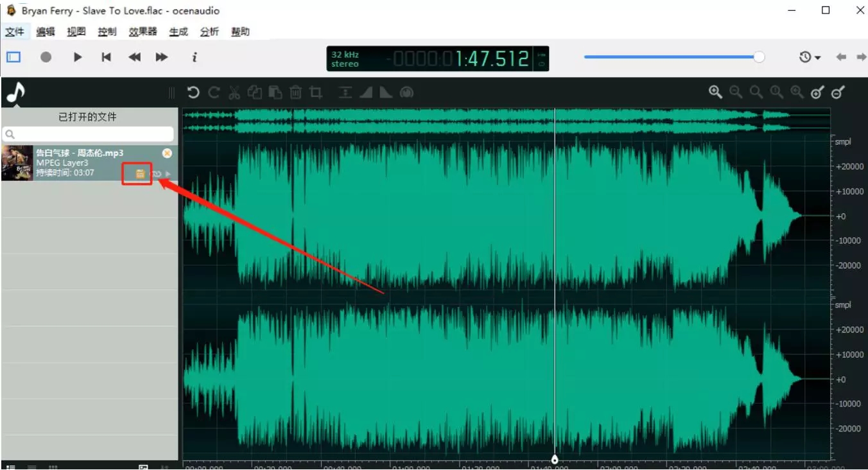The height and width of the screenshot is (470, 868).
Task: Select the Undo icon in the toolbar
Action: 193,92
